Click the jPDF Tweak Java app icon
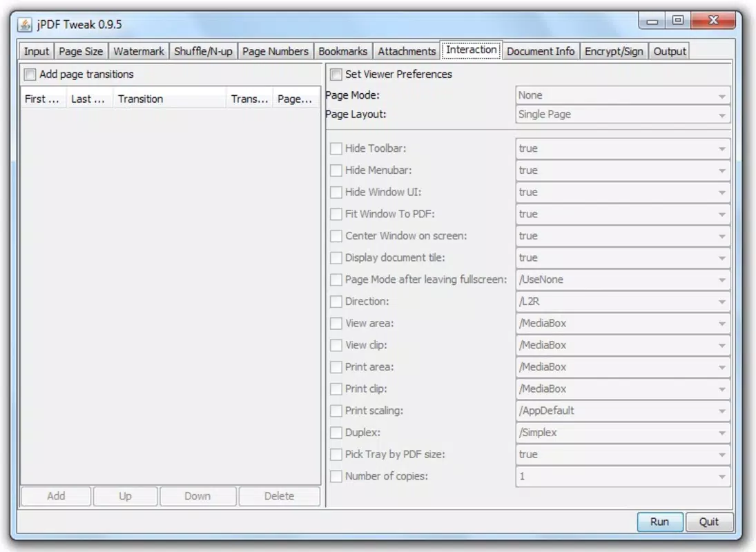 coord(25,25)
